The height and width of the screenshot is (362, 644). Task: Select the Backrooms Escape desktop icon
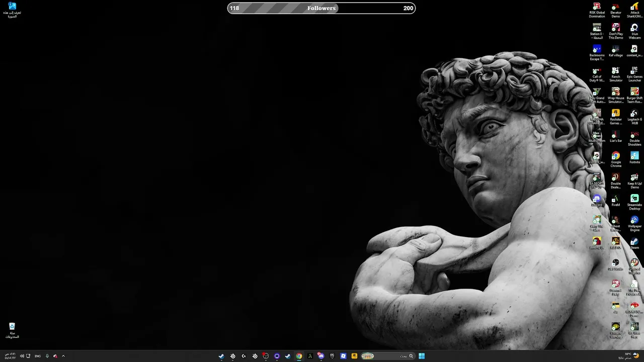[x=597, y=53]
